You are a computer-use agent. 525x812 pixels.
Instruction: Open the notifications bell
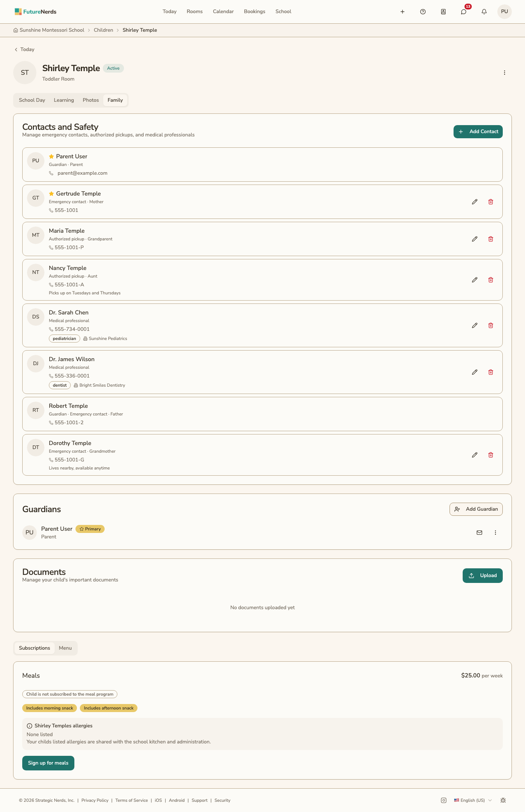484,12
